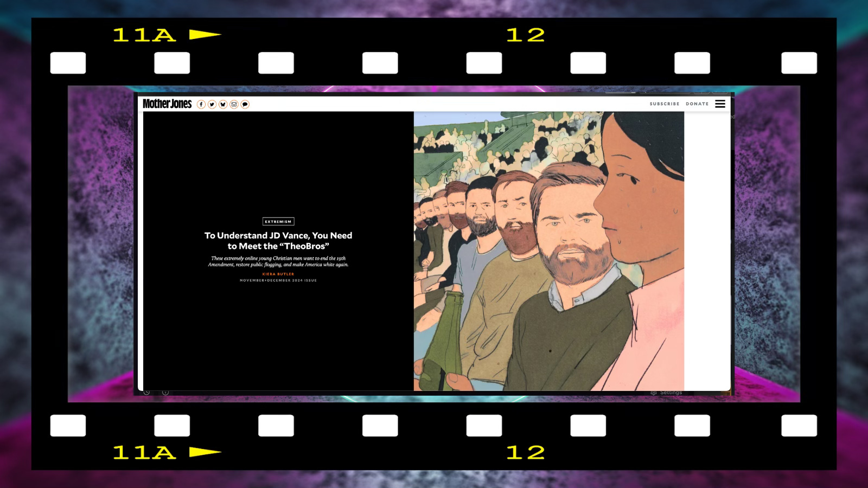Click the author name Kiera Butler
This screenshot has height=488, width=868.
tap(278, 274)
